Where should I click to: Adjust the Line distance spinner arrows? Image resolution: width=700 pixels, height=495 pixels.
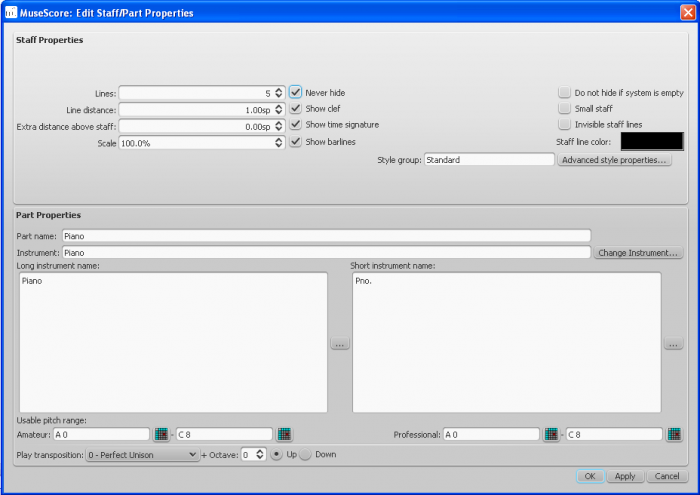279,109
